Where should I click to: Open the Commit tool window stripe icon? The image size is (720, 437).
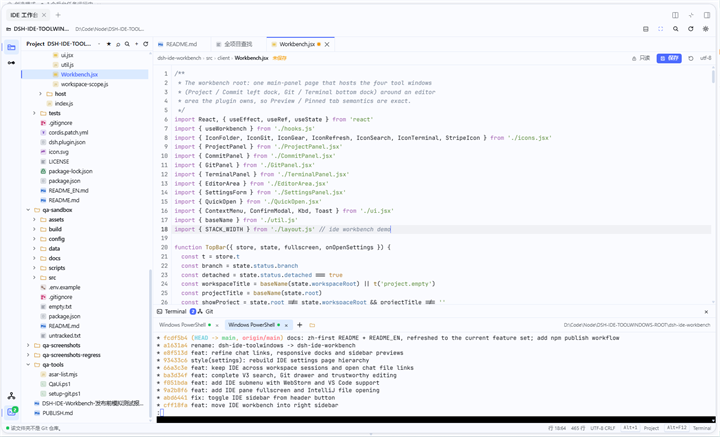click(x=11, y=62)
